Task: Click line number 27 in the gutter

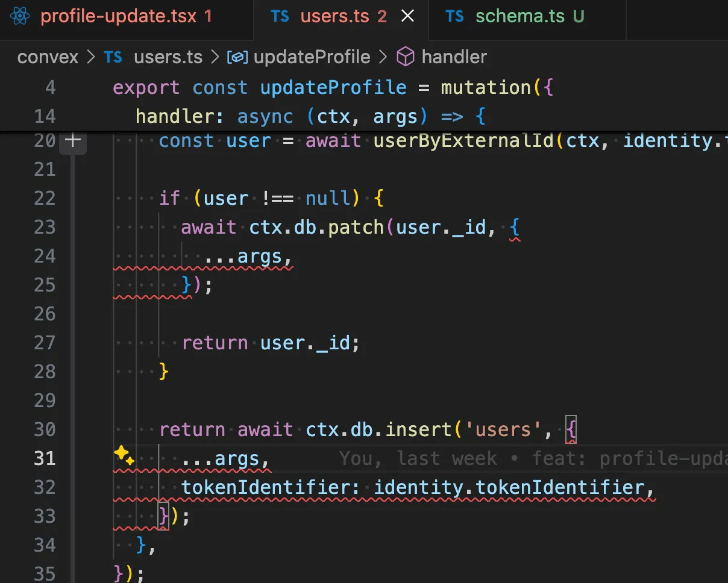Action: tap(45, 343)
